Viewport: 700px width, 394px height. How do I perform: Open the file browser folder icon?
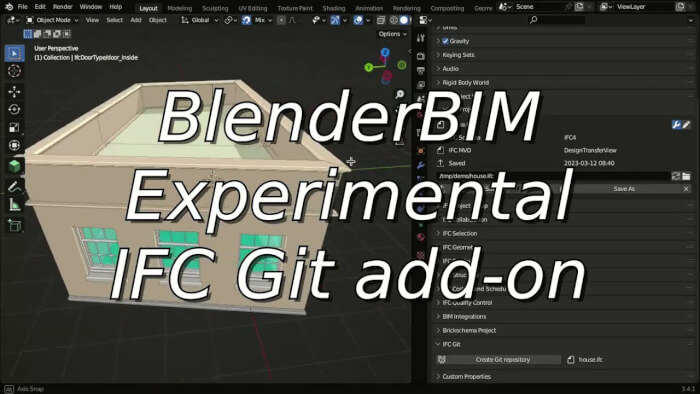click(x=686, y=176)
